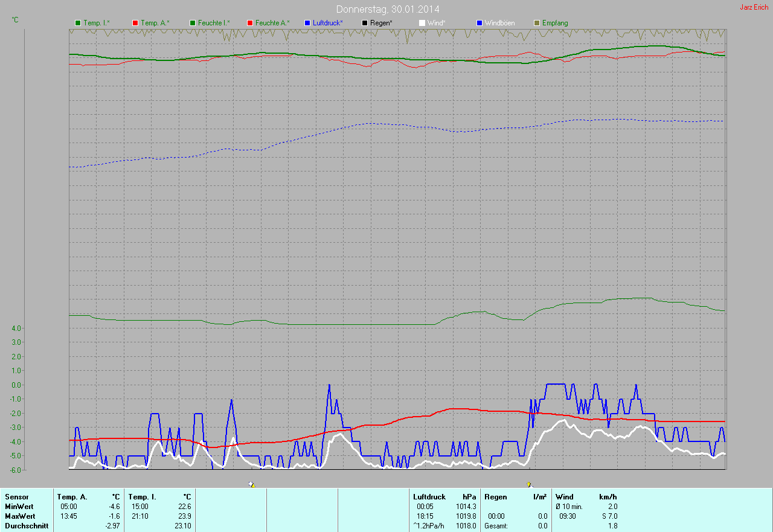Viewport: 773px width, 532px height.
Task: Click the 13:45 maximum time value
Action: (69, 516)
